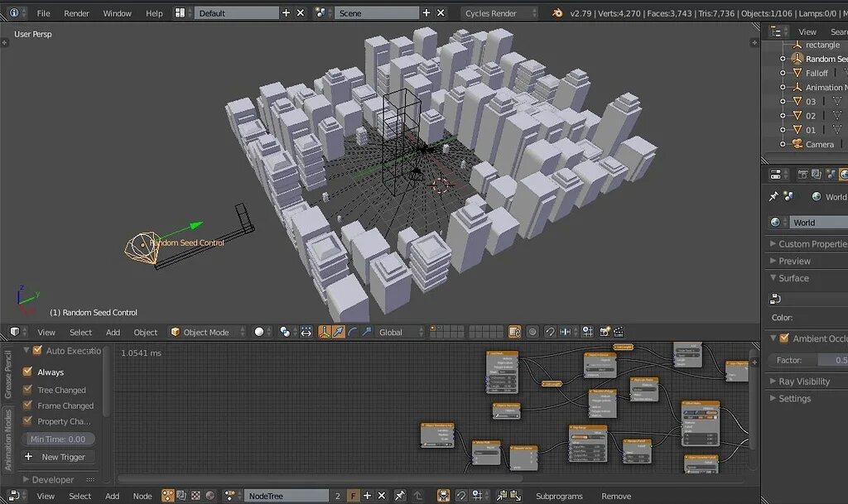Click the Subprograms button
848x504 pixels.
[559, 496]
